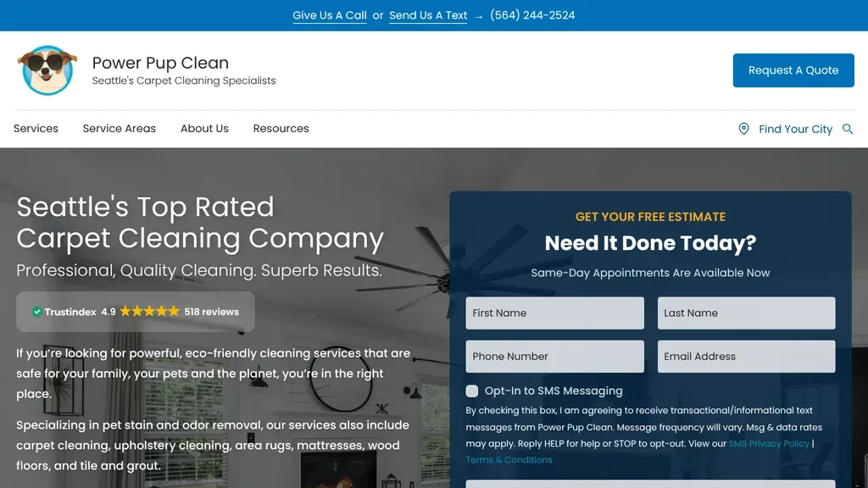Click the Same-Day Appointments Are Available Now text
The image size is (868, 488).
pos(650,273)
